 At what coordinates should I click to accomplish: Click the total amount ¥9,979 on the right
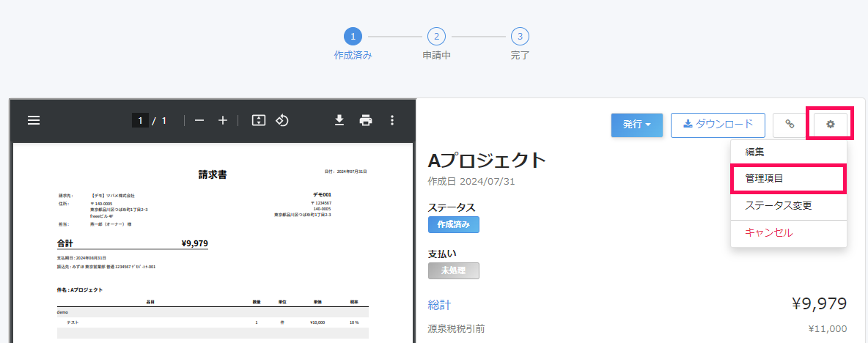(x=819, y=303)
